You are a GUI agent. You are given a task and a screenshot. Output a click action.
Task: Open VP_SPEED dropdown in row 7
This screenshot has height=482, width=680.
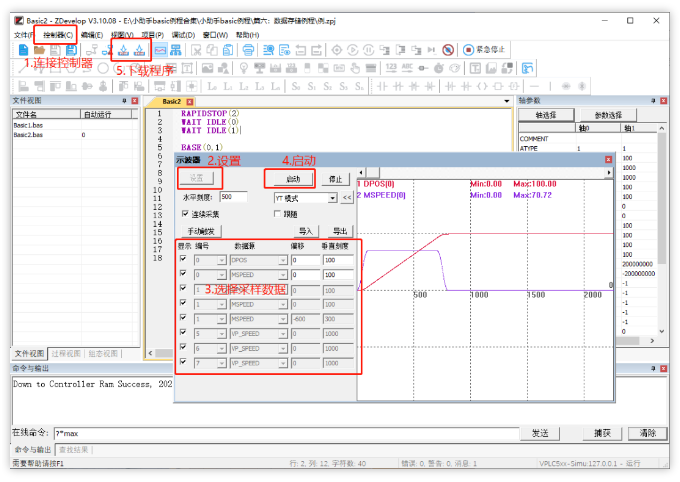(283, 364)
